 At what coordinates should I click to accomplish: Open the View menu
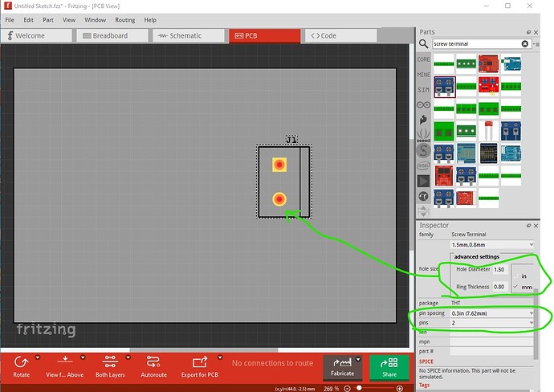coord(69,20)
